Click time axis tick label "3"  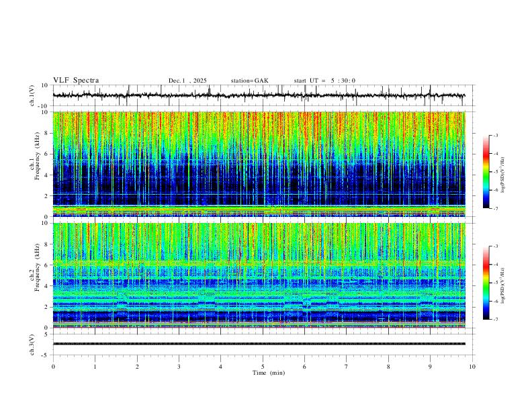point(179,367)
